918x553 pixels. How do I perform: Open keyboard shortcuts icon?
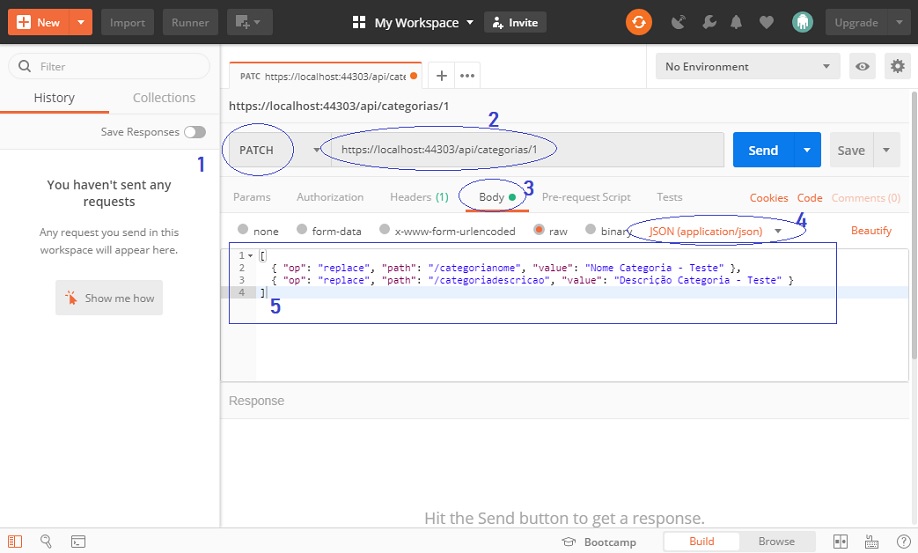pos(871,541)
